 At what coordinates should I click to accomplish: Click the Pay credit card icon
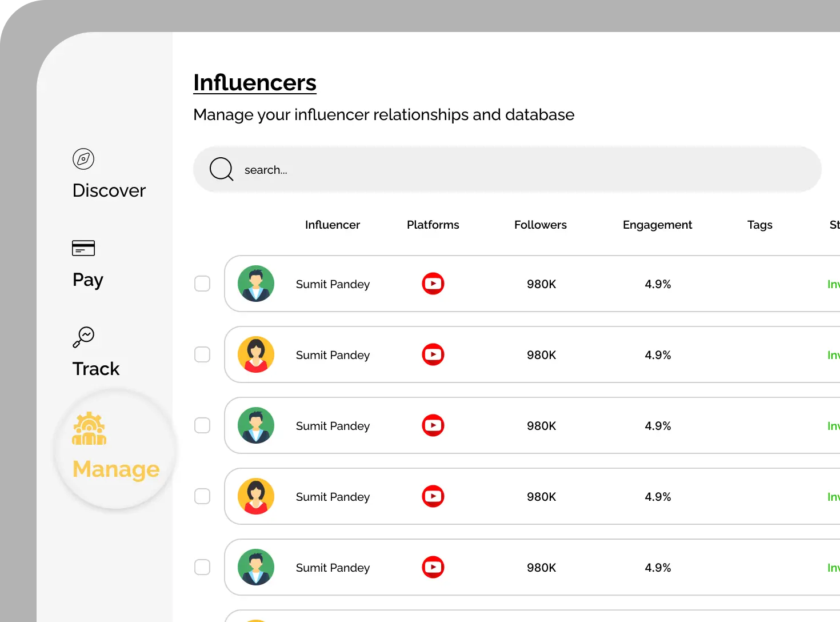[x=83, y=248]
